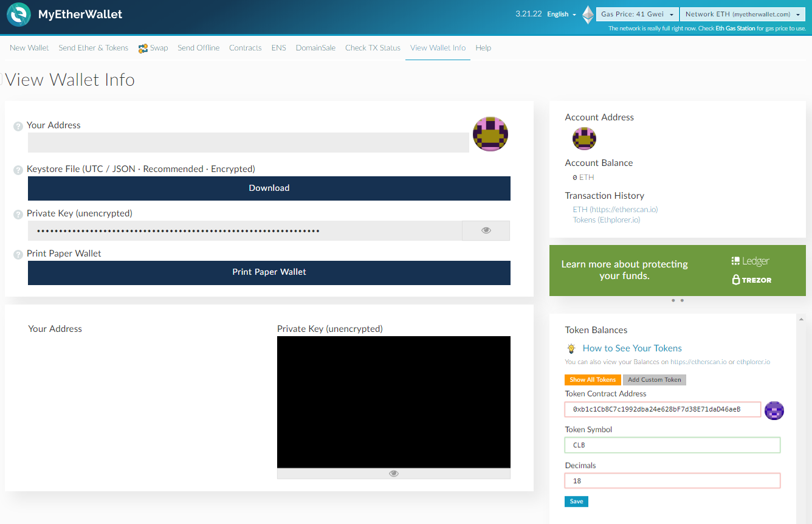Click the Add Custom Token button
The height and width of the screenshot is (524, 812).
(x=655, y=380)
